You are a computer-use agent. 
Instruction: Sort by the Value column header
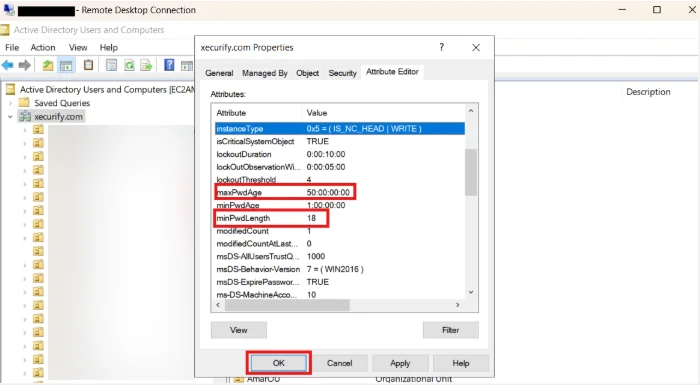[384, 113]
